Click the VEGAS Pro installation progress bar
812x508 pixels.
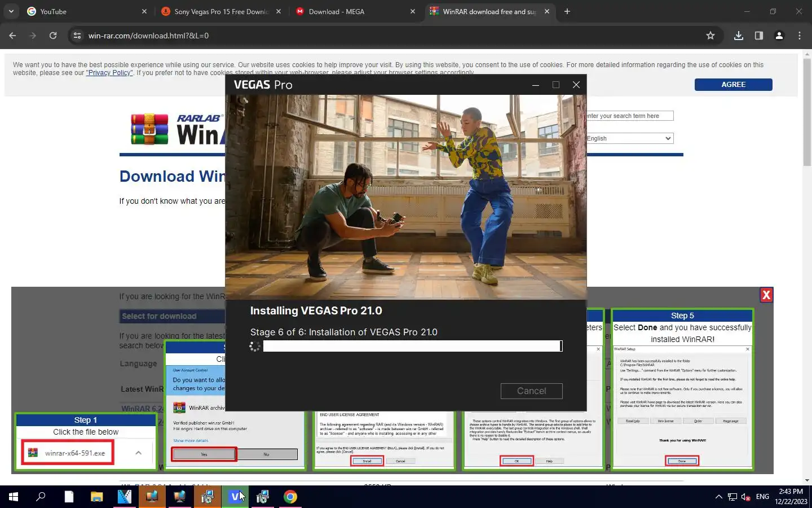(412, 346)
